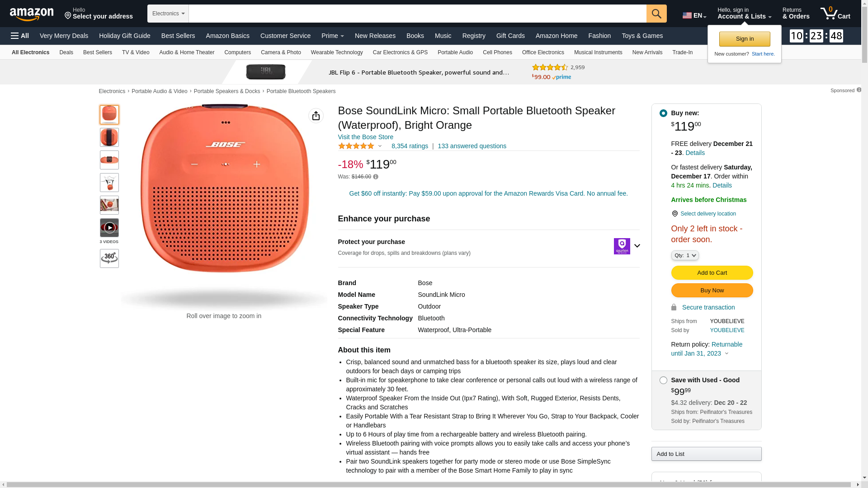Open the 360 degree view thumbnail
868x488 pixels.
(109, 258)
